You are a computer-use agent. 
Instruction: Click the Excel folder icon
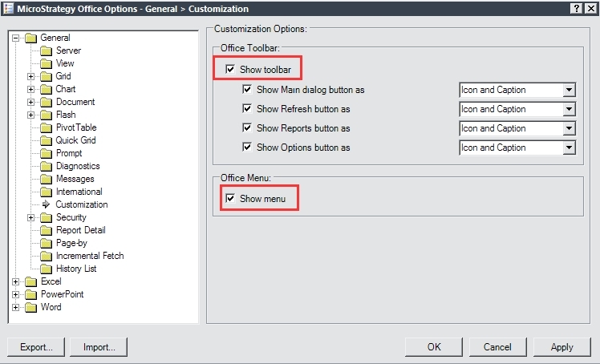[x=31, y=281]
